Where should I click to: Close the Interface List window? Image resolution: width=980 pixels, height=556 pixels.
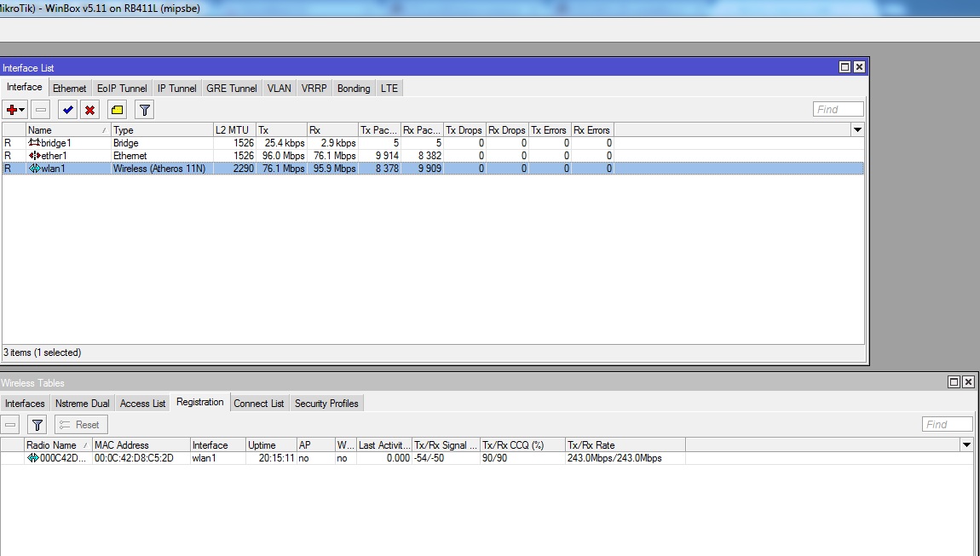(859, 67)
